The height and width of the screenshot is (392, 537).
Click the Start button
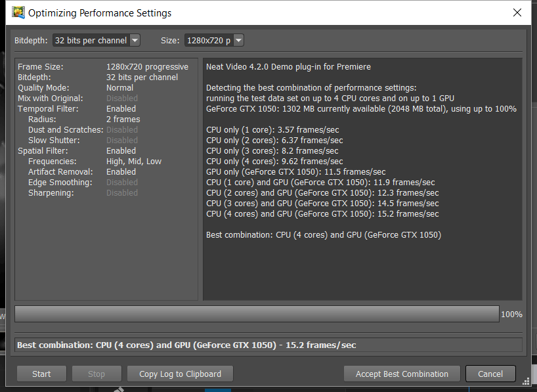[41, 374]
